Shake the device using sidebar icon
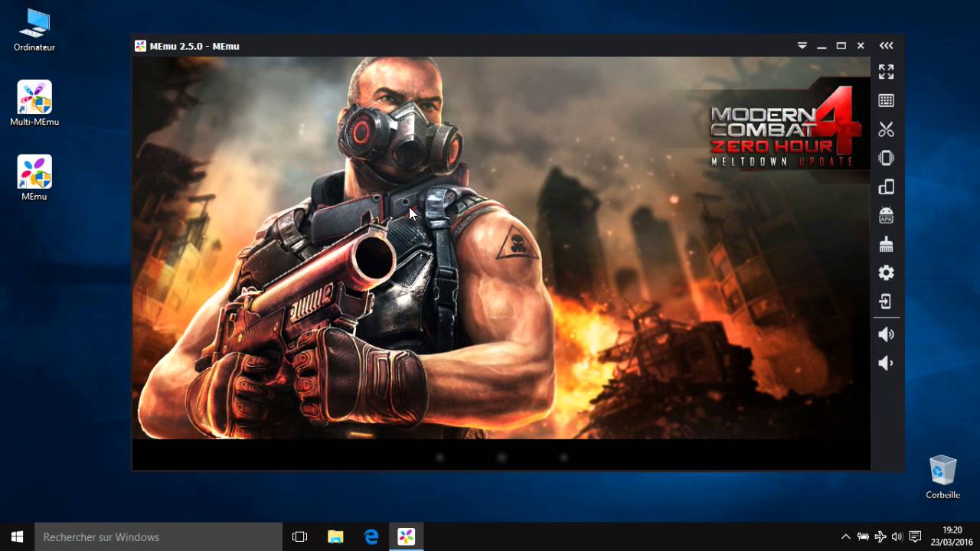This screenshot has width=980, height=551. [x=886, y=158]
